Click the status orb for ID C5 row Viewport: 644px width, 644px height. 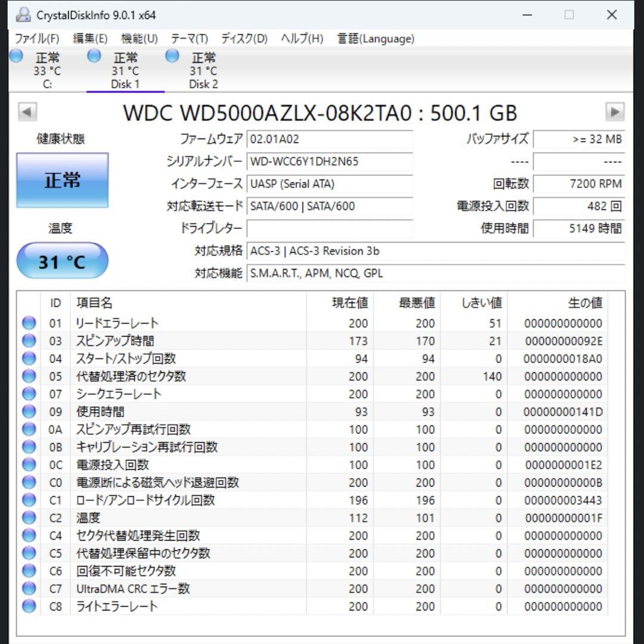[x=29, y=553]
